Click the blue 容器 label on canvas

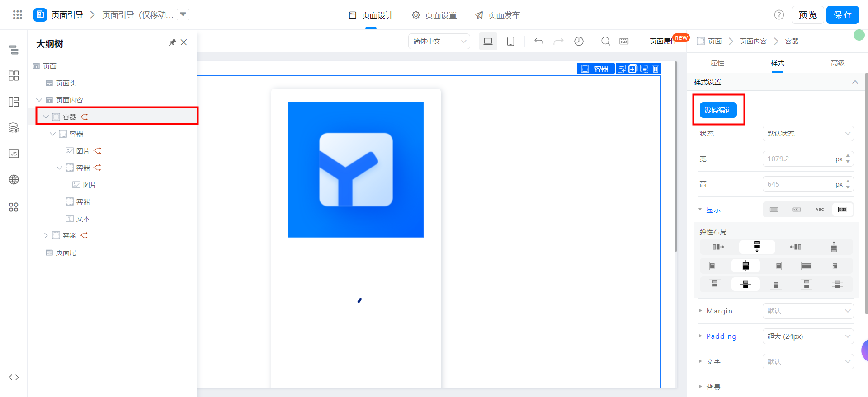click(596, 69)
